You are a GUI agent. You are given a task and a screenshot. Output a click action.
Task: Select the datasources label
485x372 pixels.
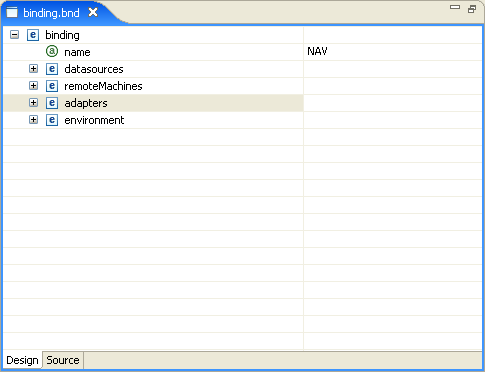(94, 69)
